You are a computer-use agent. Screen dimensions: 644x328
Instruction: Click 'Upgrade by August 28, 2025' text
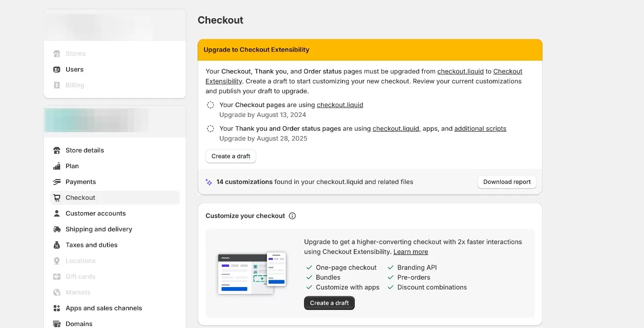pyautogui.click(x=263, y=139)
